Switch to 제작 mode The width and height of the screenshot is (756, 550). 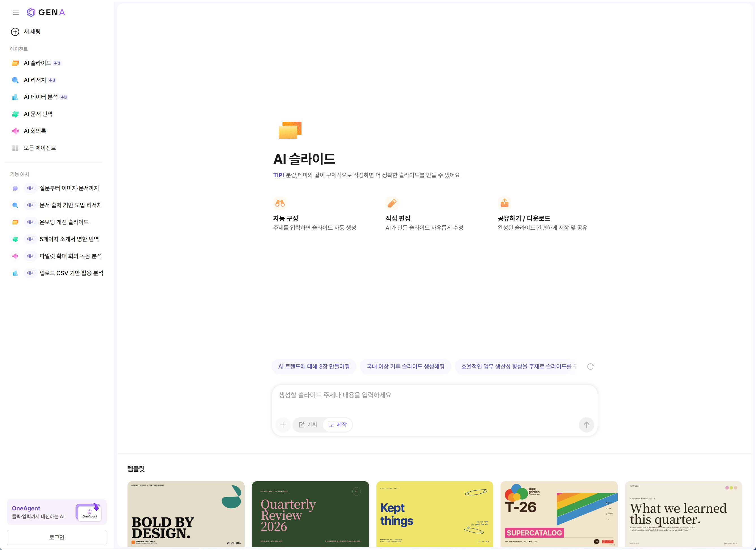pos(338,425)
